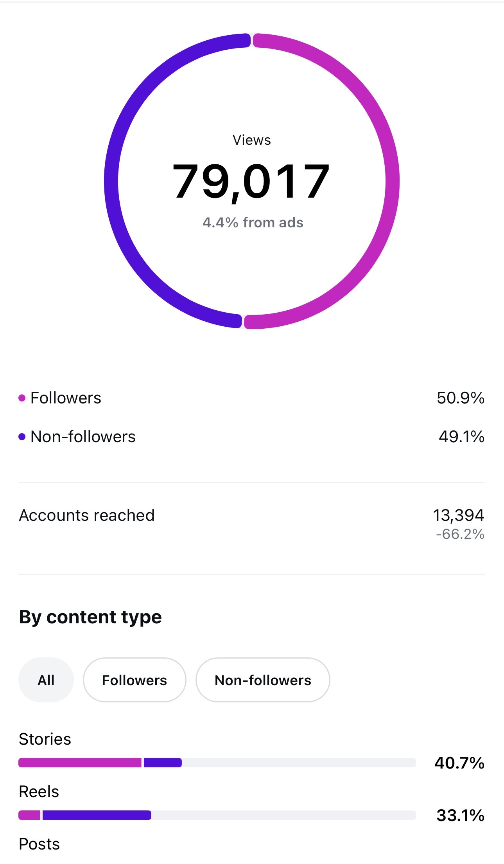The image size is (504, 864).
Task: Select the Followers filter chip
Action: 135,680
